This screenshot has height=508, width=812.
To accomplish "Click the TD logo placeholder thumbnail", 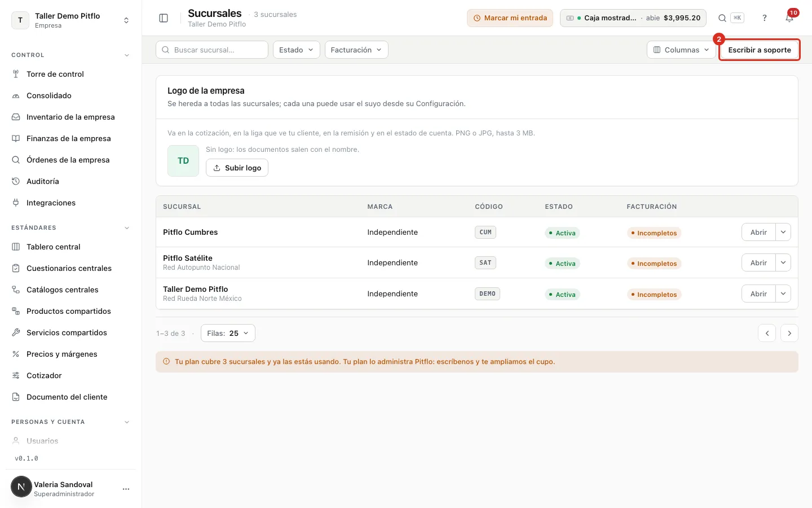I will tap(183, 161).
